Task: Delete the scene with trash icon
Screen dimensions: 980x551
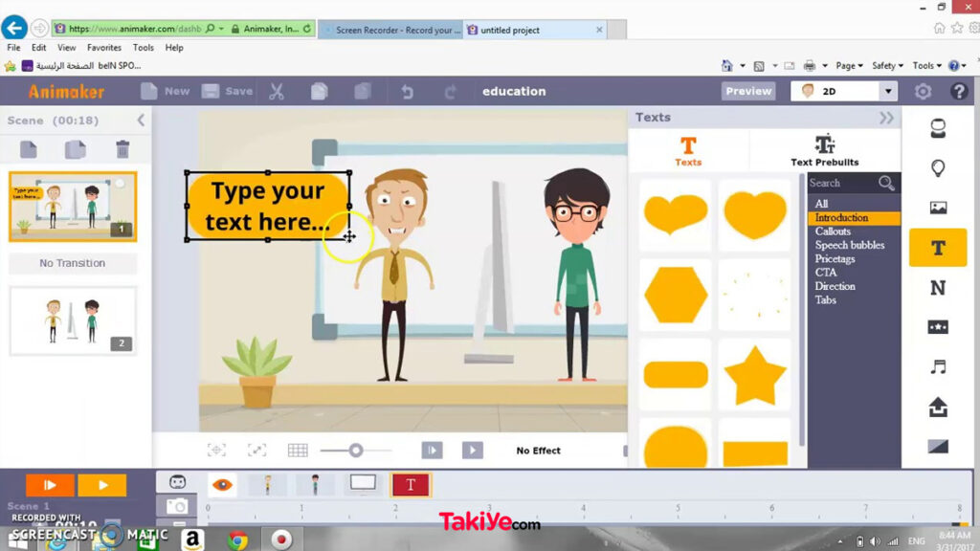Action: (122, 149)
